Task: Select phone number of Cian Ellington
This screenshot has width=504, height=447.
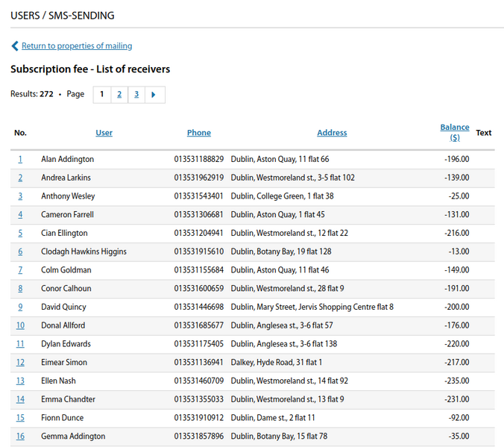Action: [x=198, y=233]
